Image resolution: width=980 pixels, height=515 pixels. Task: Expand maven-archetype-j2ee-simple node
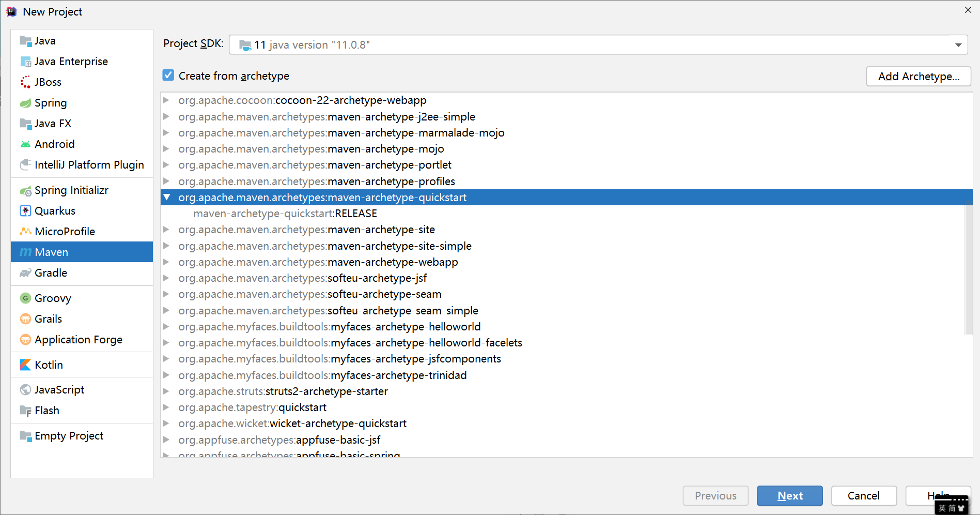click(166, 116)
